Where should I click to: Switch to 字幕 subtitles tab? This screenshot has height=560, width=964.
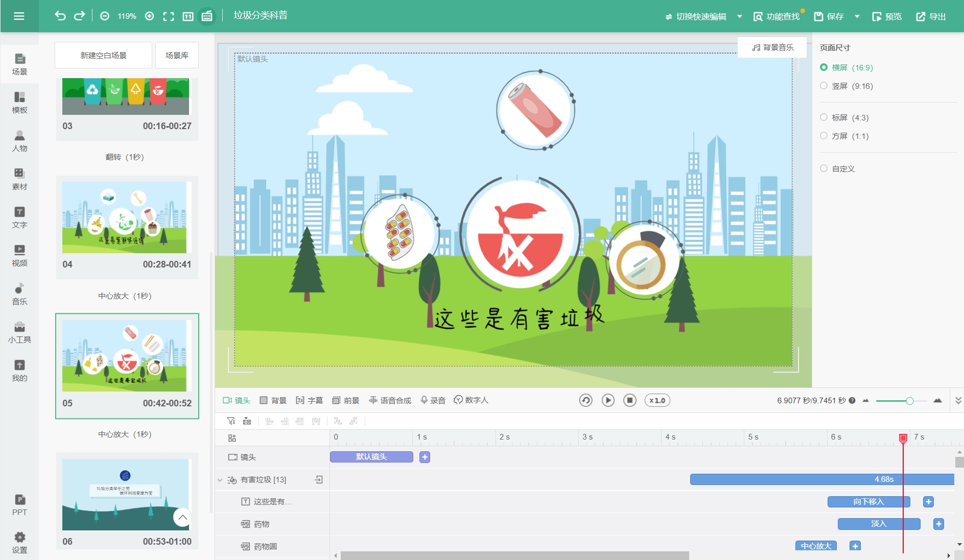point(310,400)
